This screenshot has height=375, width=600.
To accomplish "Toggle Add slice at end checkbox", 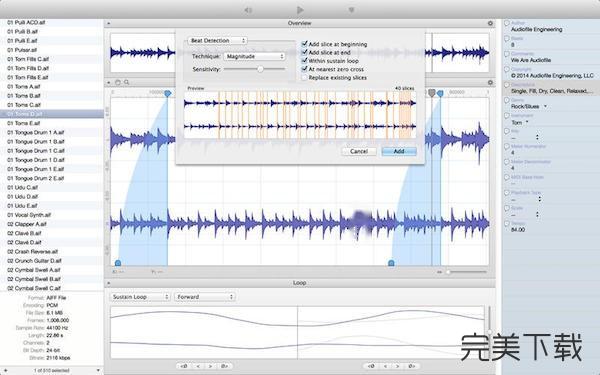I will 305,52.
